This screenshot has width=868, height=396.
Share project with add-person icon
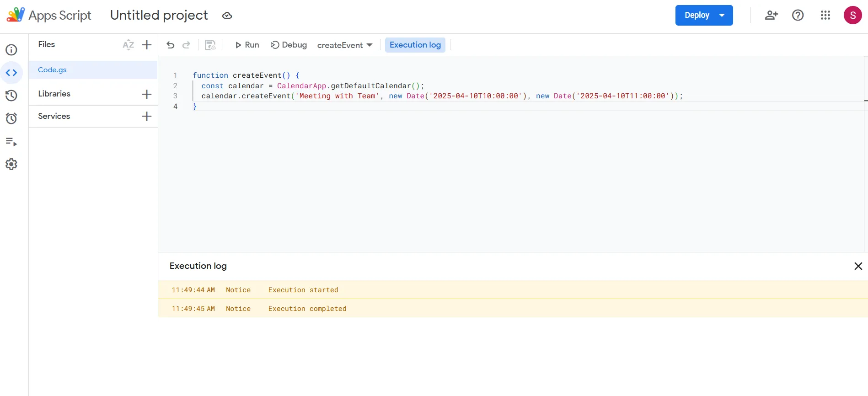[x=772, y=15]
